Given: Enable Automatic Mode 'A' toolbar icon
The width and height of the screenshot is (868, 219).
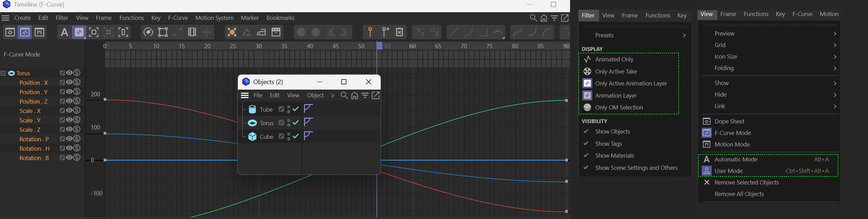Looking at the screenshot, I should click(x=64, y=32).
